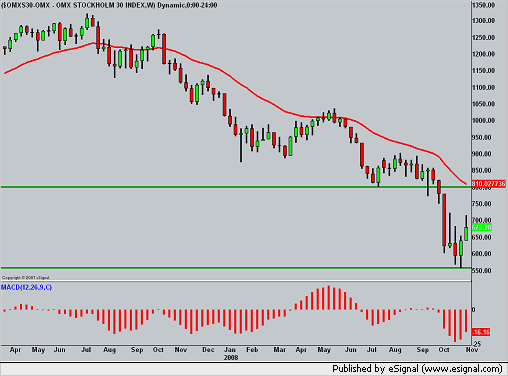Click the Jul label below the chart's price peak
Image resolution: width=508 pixels, height=376 pixels.
[x=86, y=350]
